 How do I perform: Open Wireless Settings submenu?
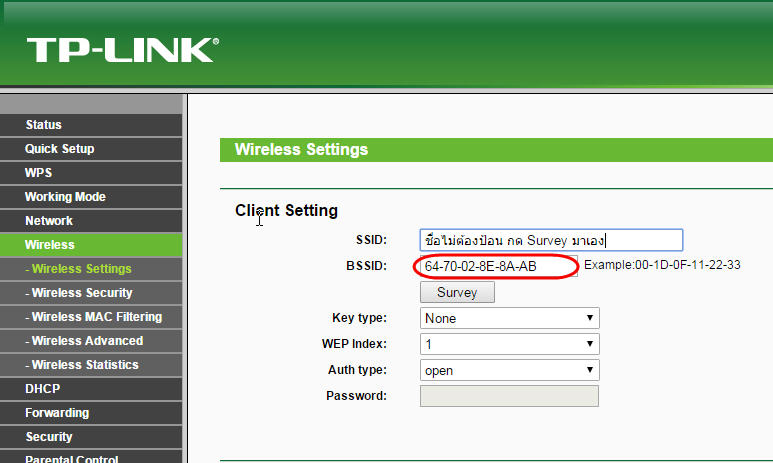91,269
